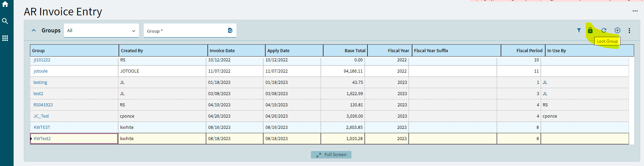Refresh the groups list
This screenshot has width=644, height=166.
pos(604,30)
